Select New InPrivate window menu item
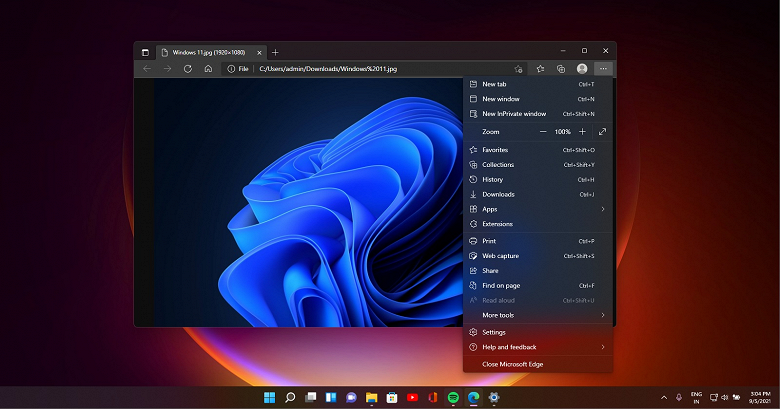This screenshot has height=409, width=780. 514,114
